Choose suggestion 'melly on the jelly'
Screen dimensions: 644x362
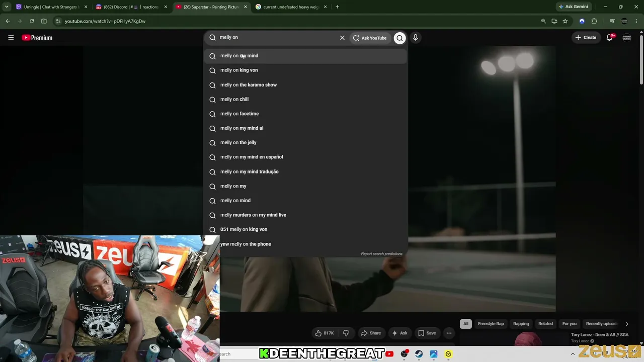pos(306,143)
